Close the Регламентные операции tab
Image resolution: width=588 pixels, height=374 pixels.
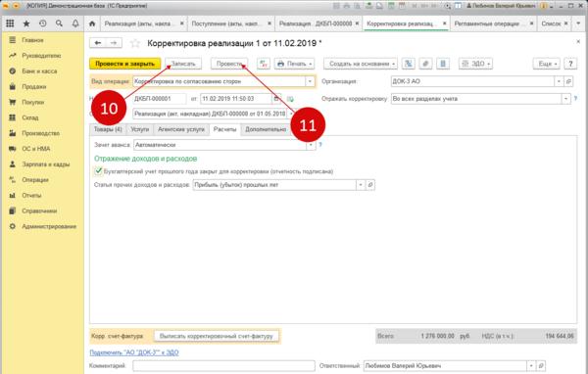coord(531,23)
